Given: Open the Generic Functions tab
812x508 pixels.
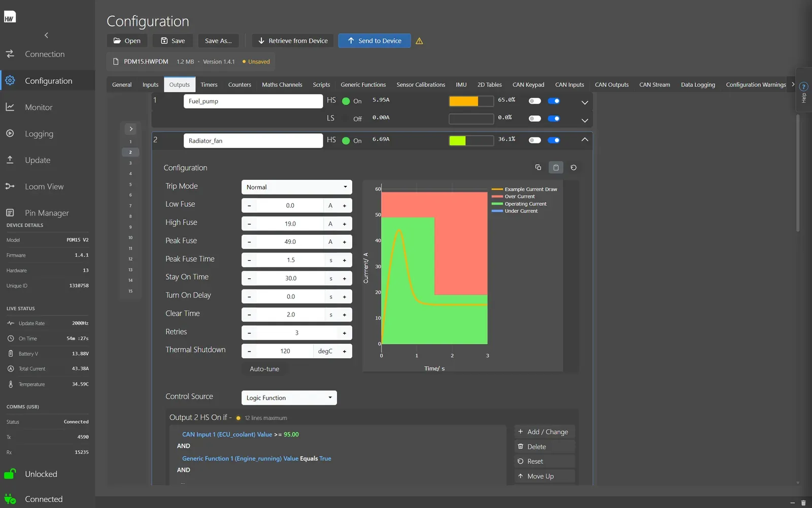Looking at the screenshot, I should click(363, 85).
